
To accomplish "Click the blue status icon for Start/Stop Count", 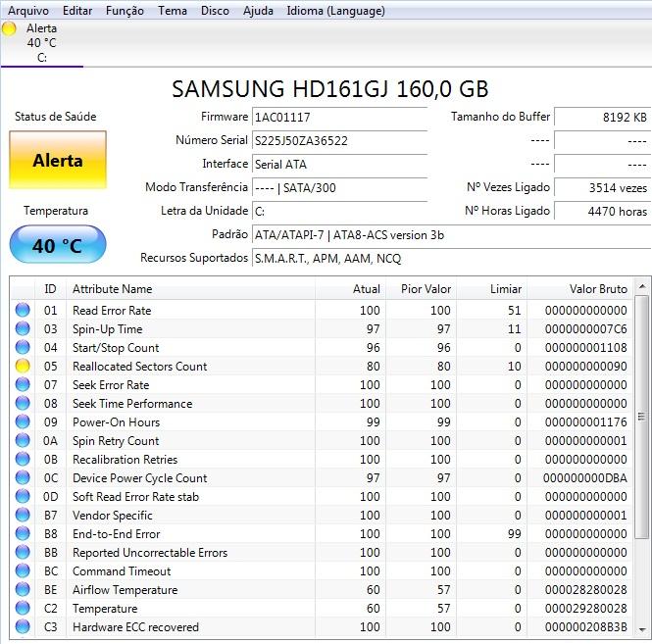I will [x=23, y=348].
